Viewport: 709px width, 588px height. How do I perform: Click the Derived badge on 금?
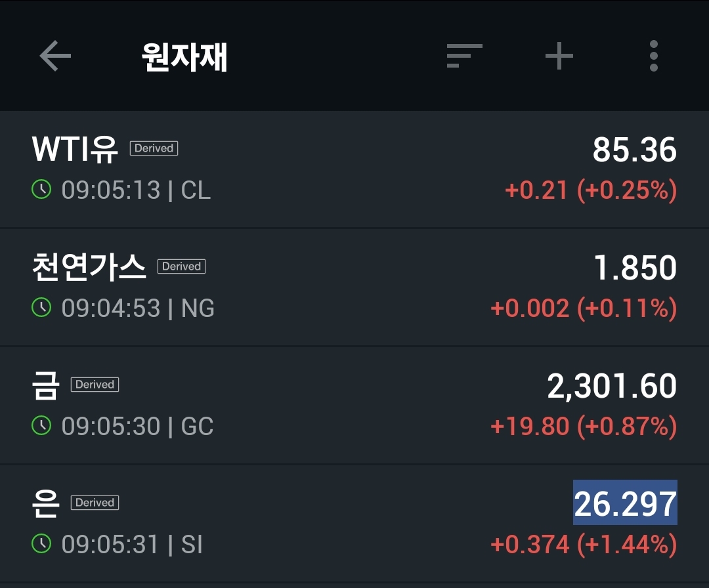(x=95, y=385)
